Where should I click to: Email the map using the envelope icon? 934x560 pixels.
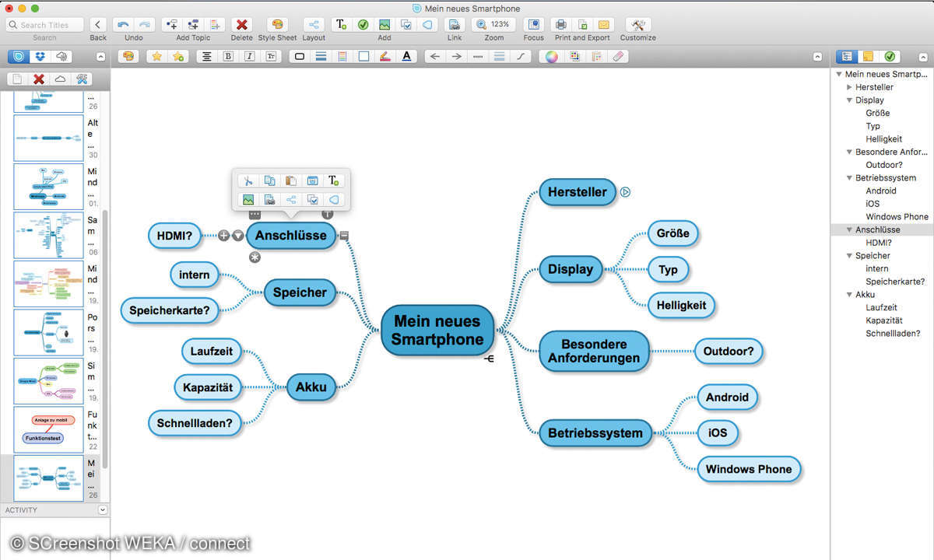604,25
